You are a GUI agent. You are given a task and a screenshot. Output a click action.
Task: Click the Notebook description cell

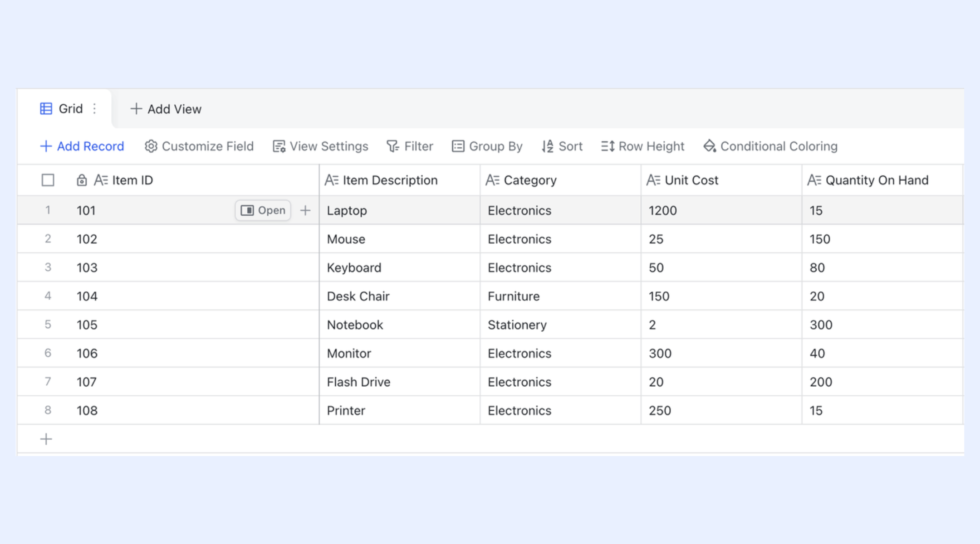(400, 325)
